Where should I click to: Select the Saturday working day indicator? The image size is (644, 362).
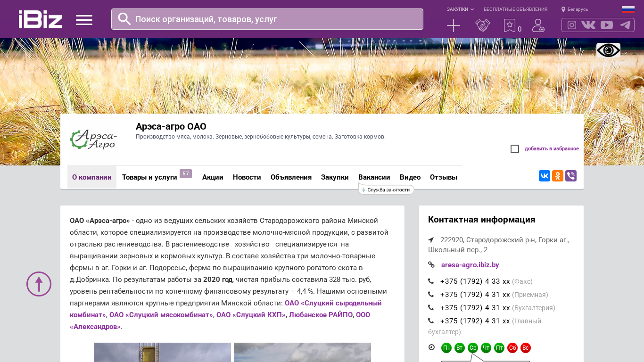[512, 348]
